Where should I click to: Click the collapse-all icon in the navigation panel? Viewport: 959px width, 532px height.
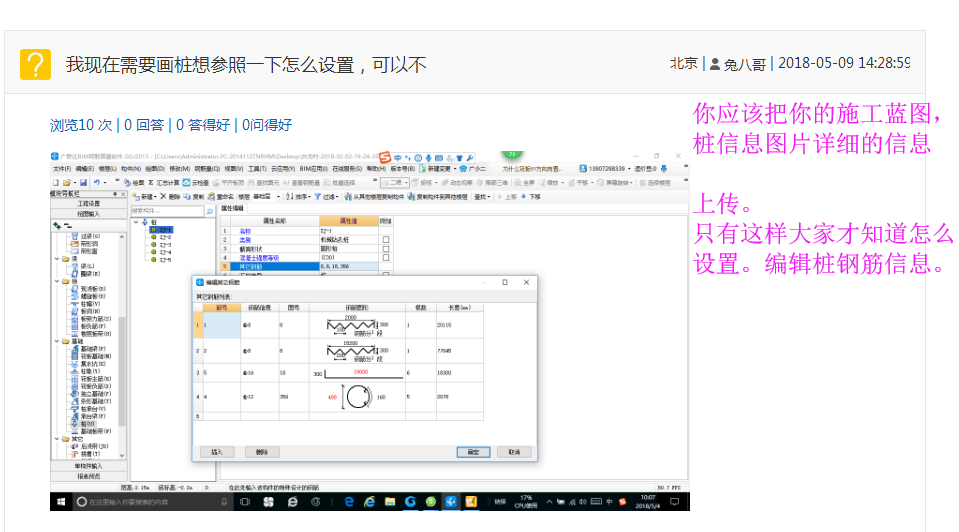click(68, 226)
